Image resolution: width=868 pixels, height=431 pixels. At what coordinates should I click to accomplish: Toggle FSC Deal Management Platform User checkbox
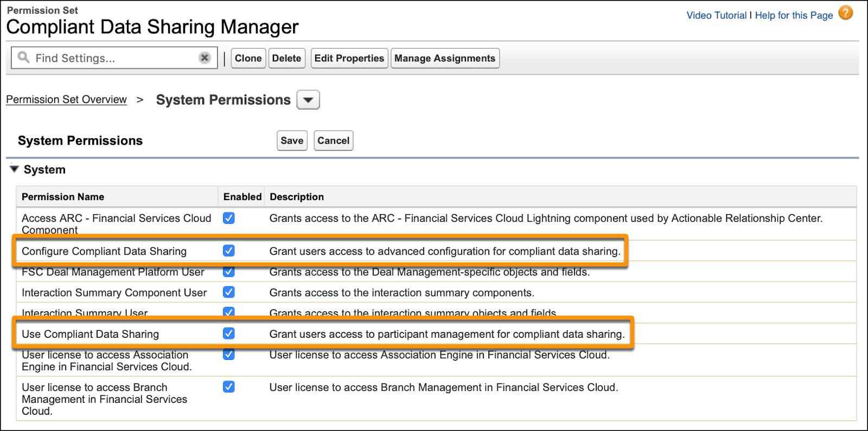[x=229, y=271]
